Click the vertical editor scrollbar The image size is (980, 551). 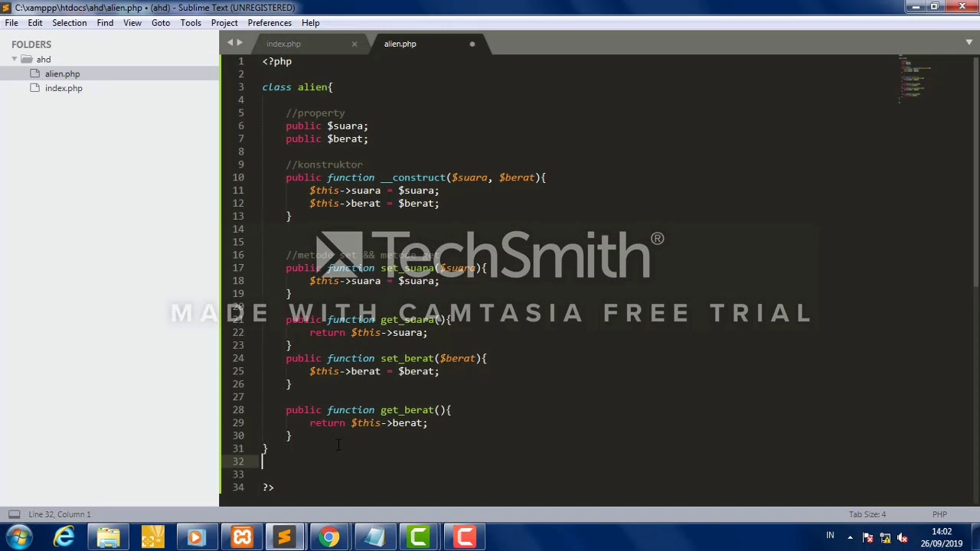click(x=975, y=171)
